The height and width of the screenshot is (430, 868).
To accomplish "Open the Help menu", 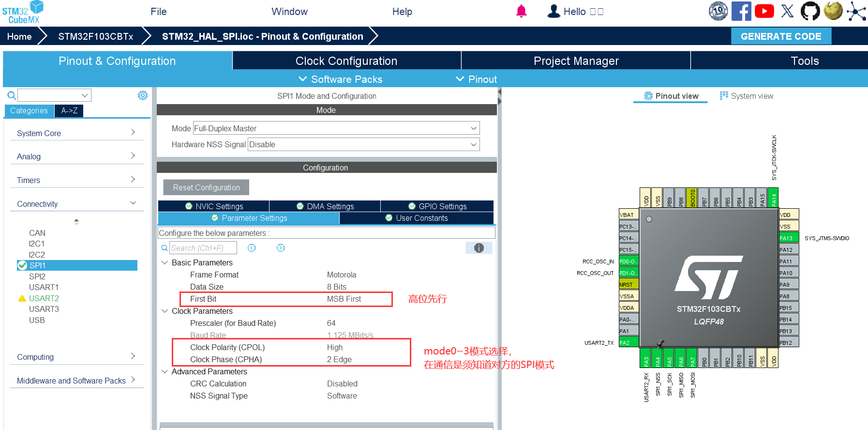I will 402,12.
